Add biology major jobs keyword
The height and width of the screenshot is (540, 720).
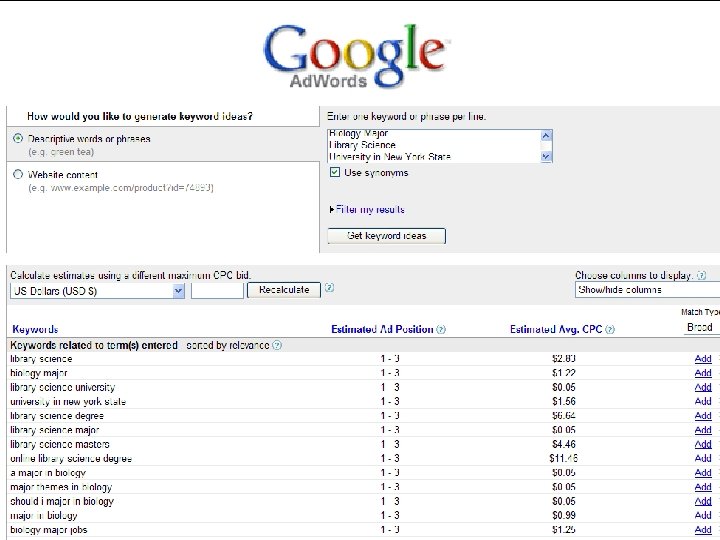pos(703,529)
